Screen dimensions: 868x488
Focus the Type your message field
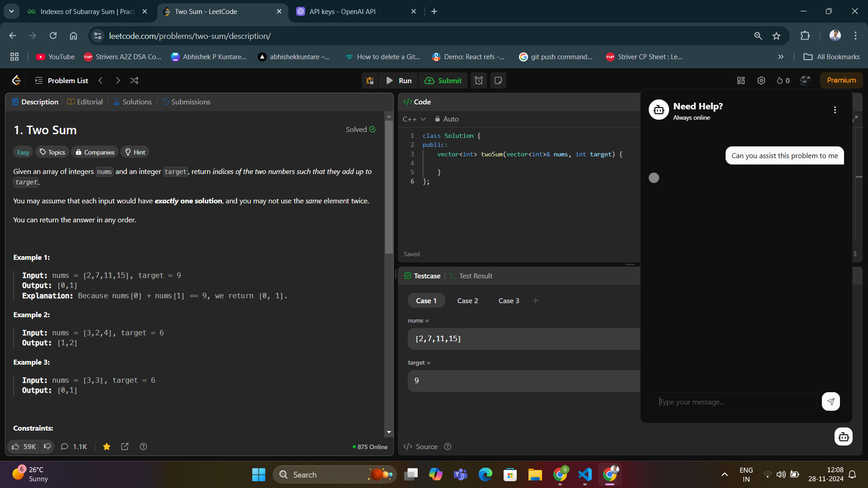735,402
